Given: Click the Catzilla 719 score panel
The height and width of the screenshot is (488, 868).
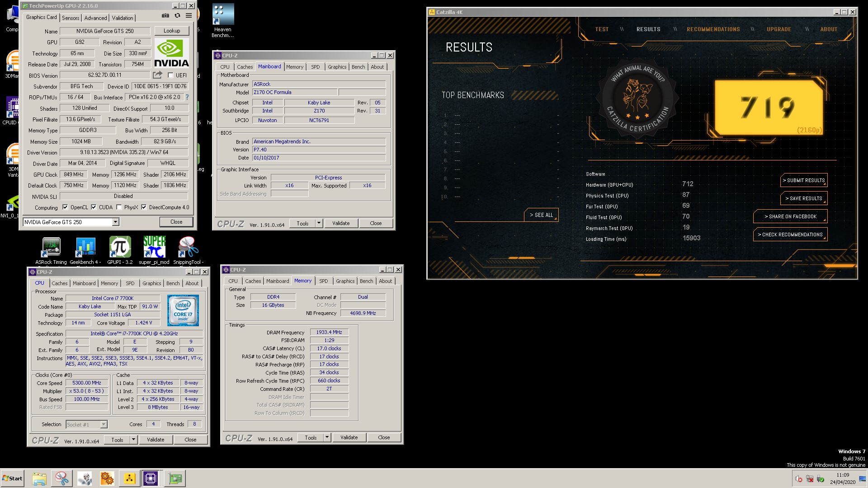Looking at the screenshot, I should [768, 108].
